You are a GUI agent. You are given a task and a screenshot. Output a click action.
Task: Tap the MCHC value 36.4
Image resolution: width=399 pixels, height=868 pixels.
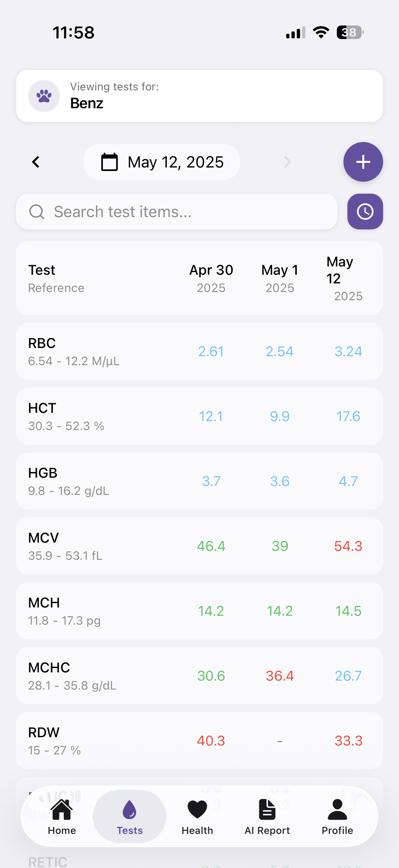(280, 676)
